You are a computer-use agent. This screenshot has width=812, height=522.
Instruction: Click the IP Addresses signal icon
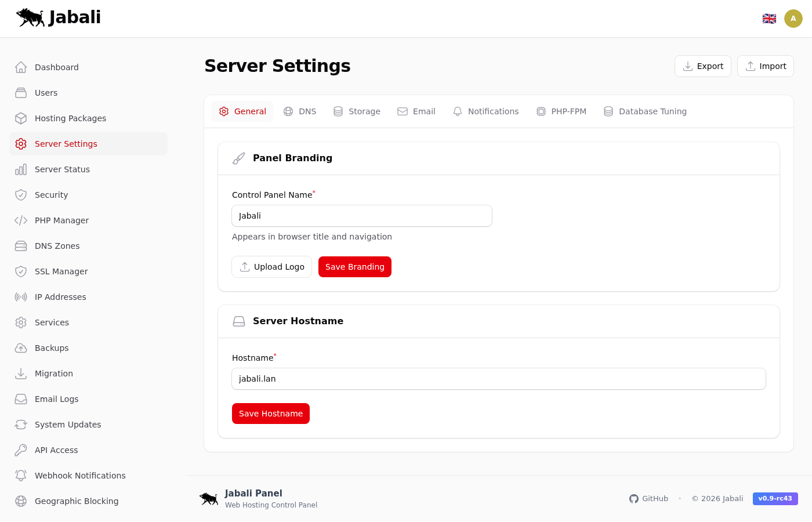tap(21, 297)
